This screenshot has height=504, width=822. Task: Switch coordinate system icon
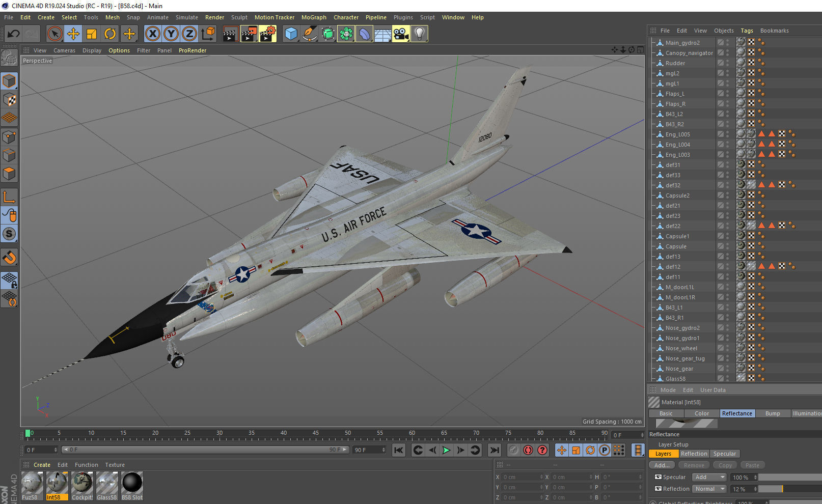[x=208, y=34]
